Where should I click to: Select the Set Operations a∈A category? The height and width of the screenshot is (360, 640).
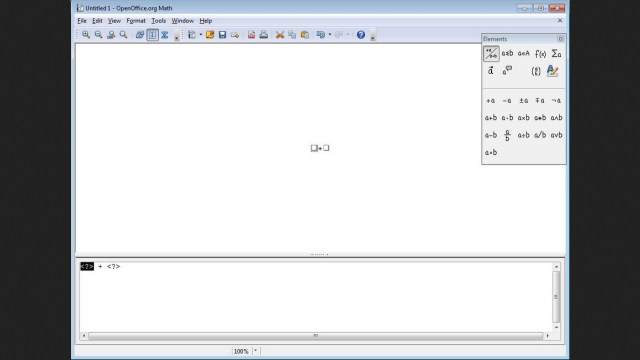coord(524,53)
